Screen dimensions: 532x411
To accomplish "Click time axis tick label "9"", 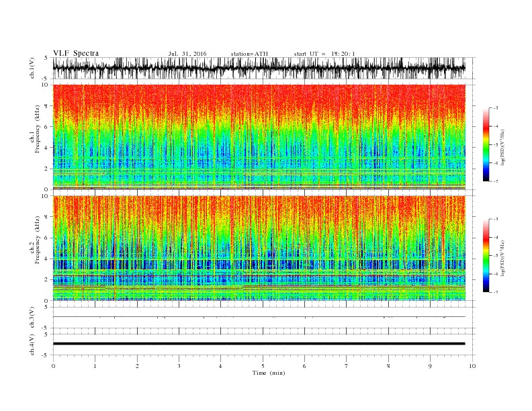I will (x=430, y=366).
